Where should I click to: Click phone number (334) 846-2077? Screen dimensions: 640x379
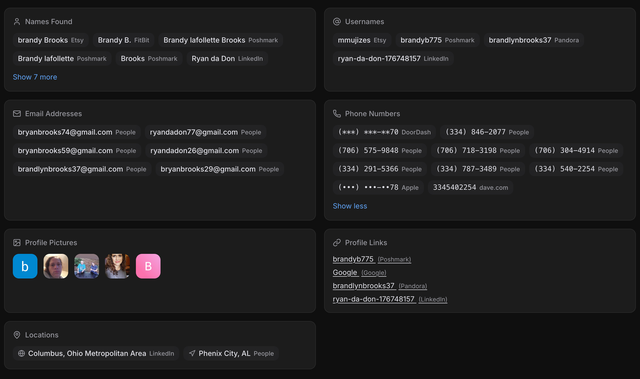pos(487,132)
